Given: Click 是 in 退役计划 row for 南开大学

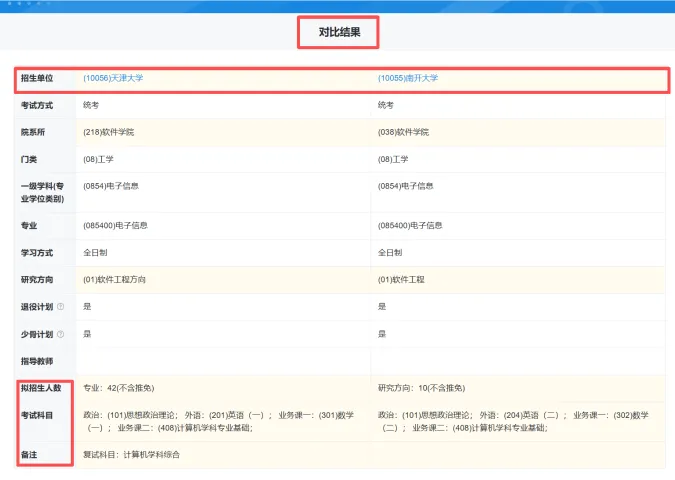Looking at the screenshot, I should coord(382,307).
